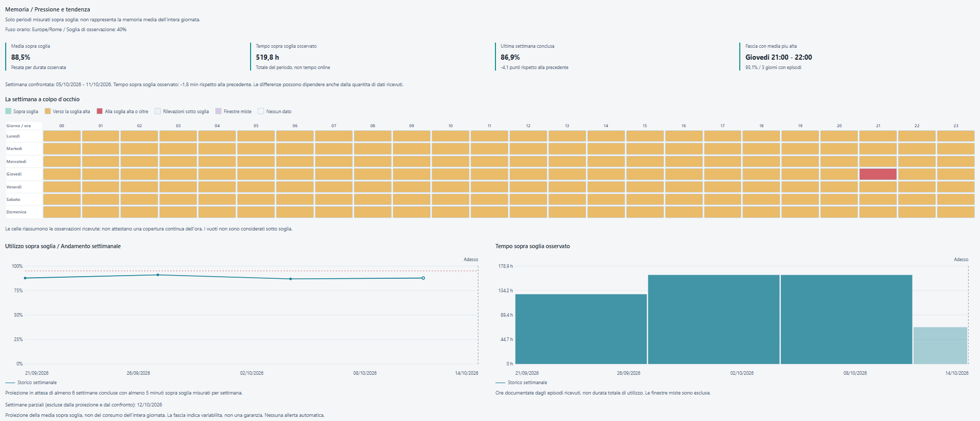Viewport: 980px width, 421px height.
Task: Click 'Pesata per durata osservata' caption
Action: click(38, 67)
